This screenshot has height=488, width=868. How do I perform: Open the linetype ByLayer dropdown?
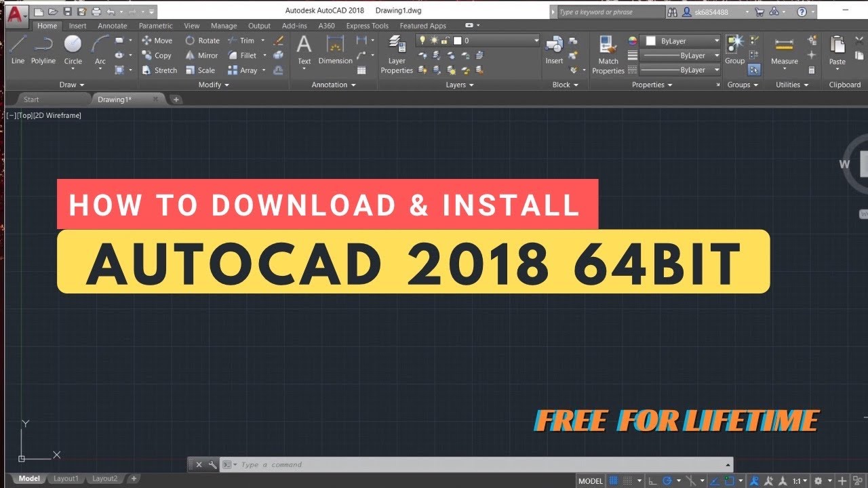point(680,70)
